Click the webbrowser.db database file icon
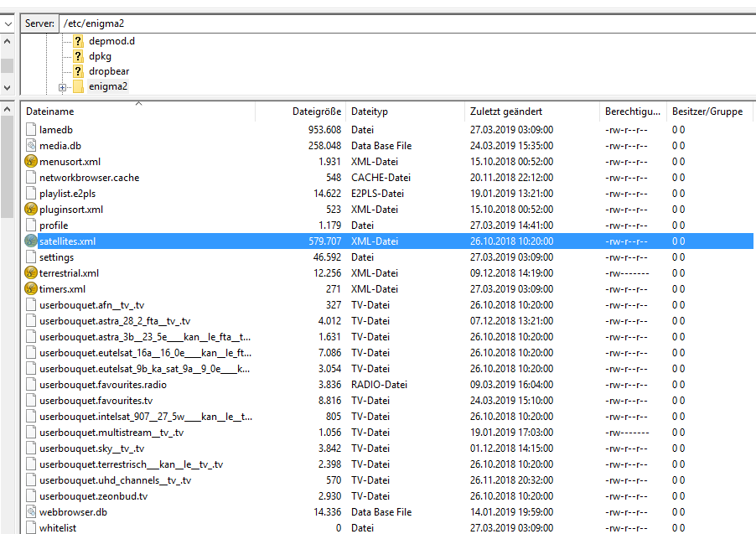756x534 pixels. (31, 511)
